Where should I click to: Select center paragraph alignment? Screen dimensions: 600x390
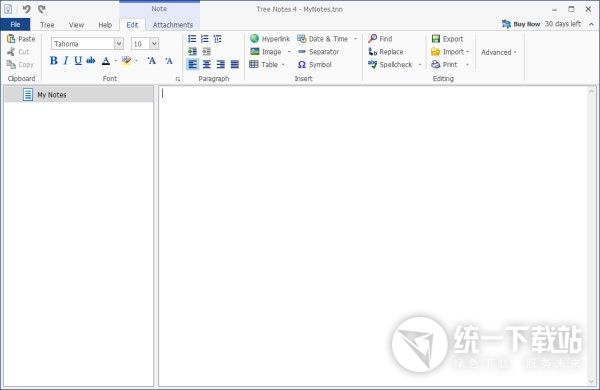(207, 64)
